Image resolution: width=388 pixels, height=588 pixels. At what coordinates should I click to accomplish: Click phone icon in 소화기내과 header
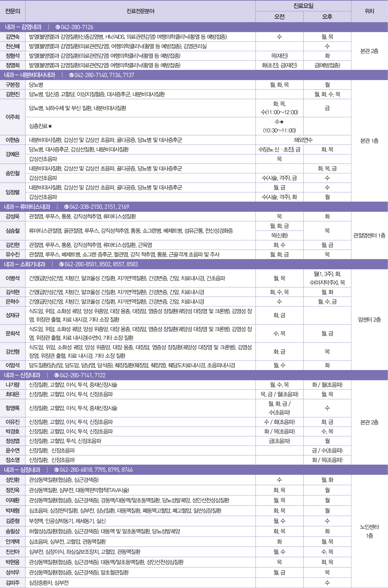61,264
